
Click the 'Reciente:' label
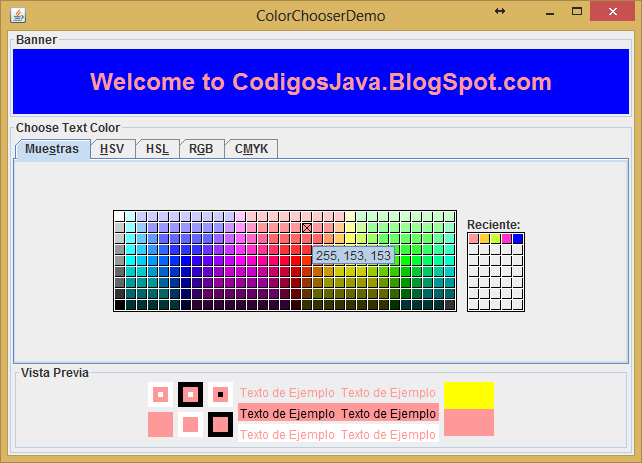[x=493, y=225]
